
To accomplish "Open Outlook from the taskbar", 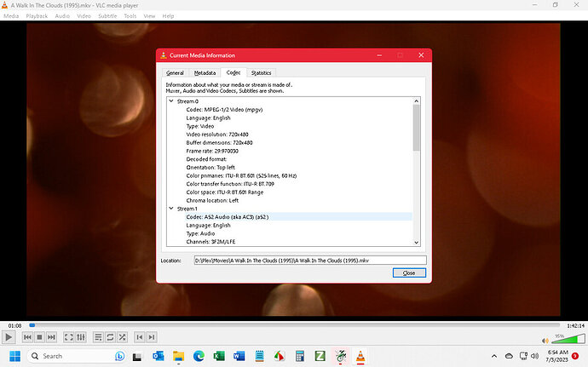I will (159, 356).
